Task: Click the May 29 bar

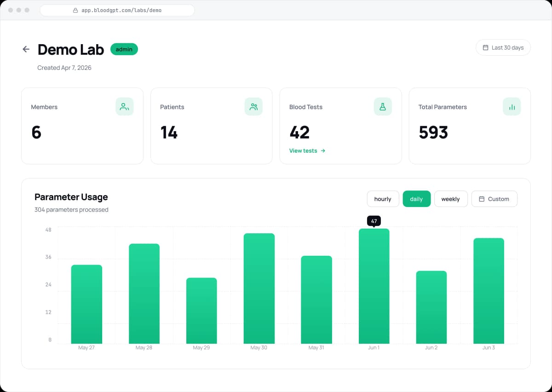Action: click(201, 311)
